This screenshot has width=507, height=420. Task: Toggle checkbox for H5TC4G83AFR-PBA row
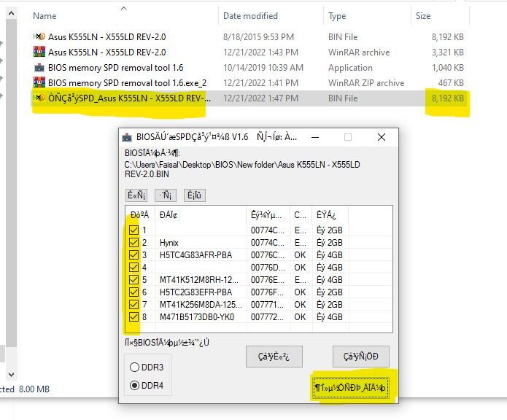(x=133, y=255)
